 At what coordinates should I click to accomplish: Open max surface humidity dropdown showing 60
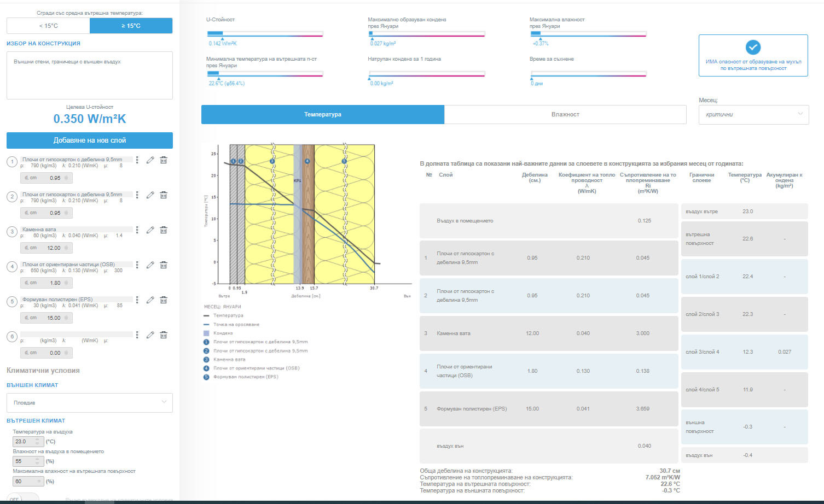coord(28,482)
